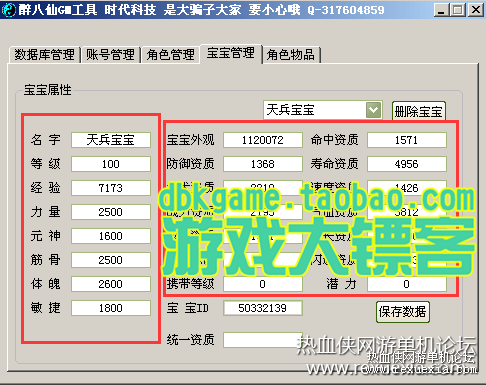
Task: Click the 删除宝宝 button
Action: click(419, 111)
